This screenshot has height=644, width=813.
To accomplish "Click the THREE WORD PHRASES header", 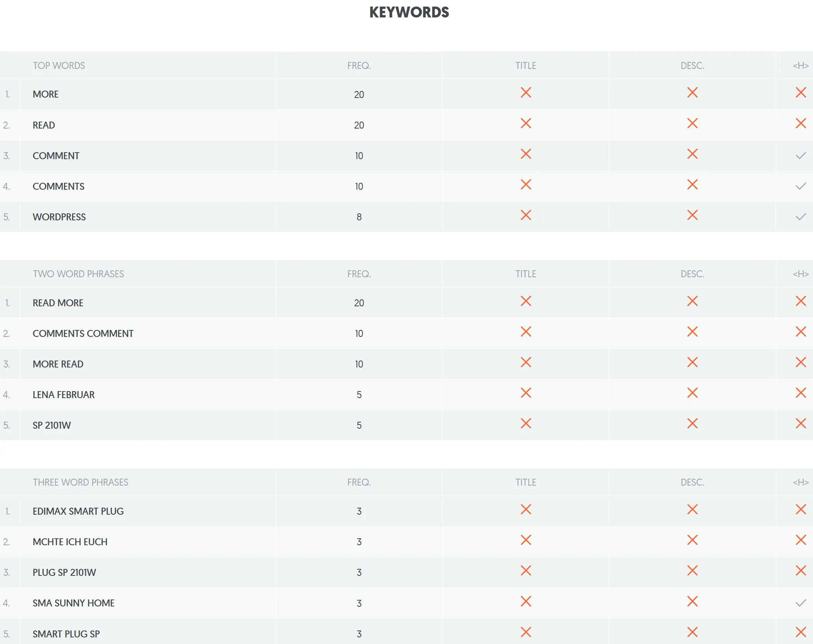I will tap(81, 482).
